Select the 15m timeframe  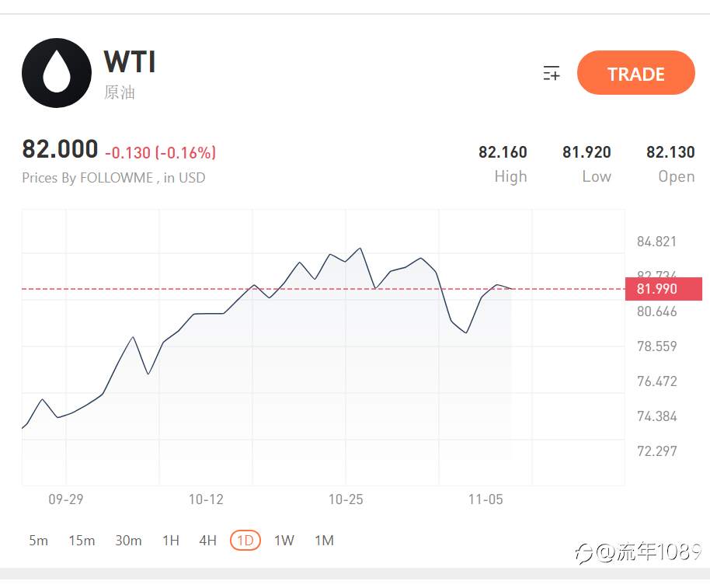pos(82,541)
